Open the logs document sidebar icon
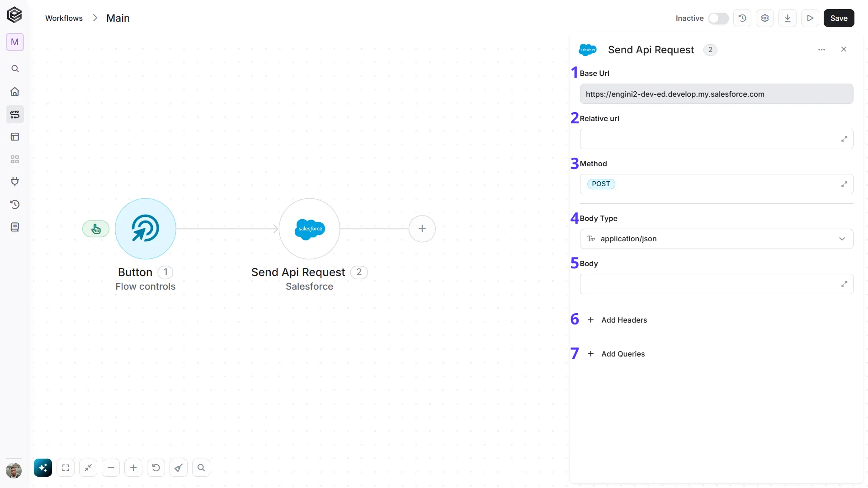The image size is (868, 488). coord(15,227)
